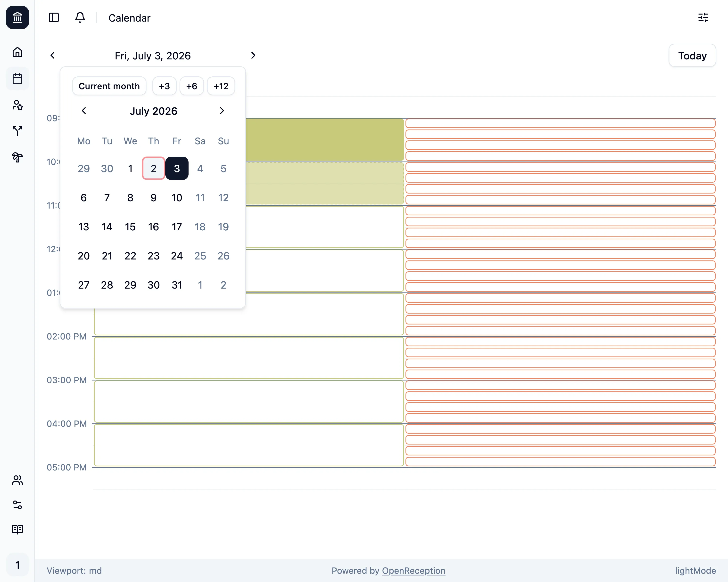This screenshot has height=582, width=728.
Task: Jump ahead with the +12 button
Action: 221,86
